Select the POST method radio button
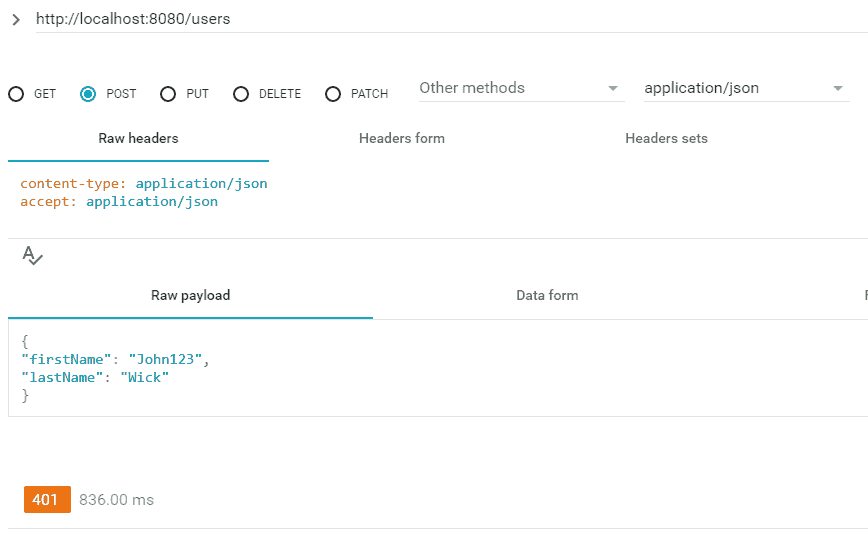This screenshot has width=868, height=539. point(88,94)
